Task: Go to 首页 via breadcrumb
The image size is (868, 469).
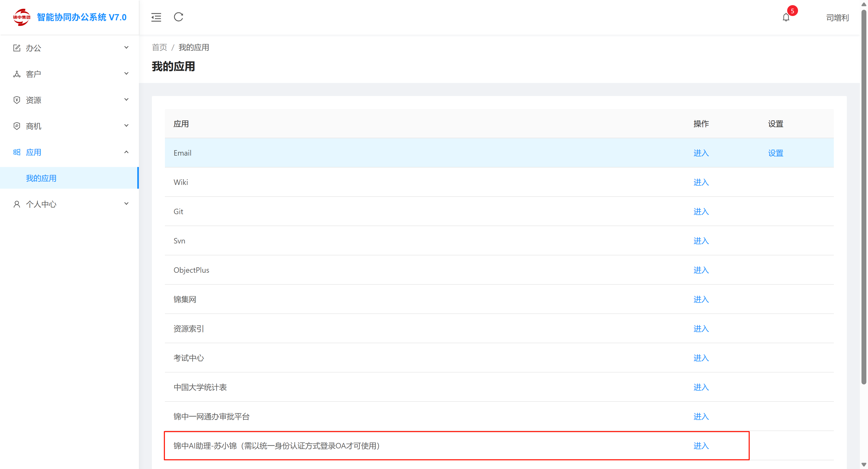Action: [159, 47]
